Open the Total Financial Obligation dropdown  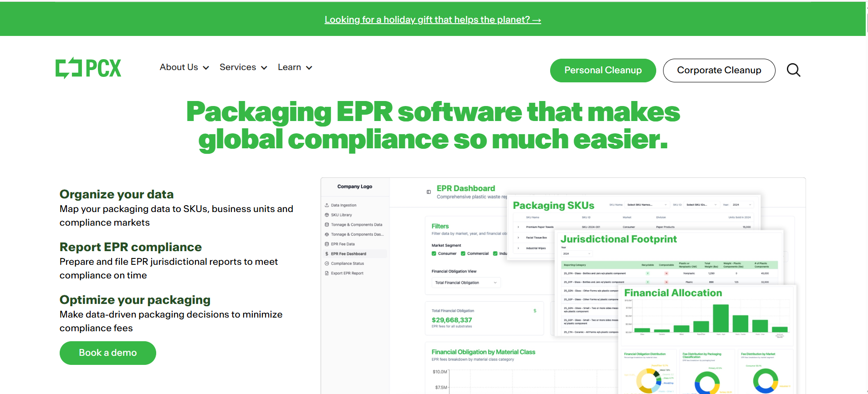click(465, 283)
